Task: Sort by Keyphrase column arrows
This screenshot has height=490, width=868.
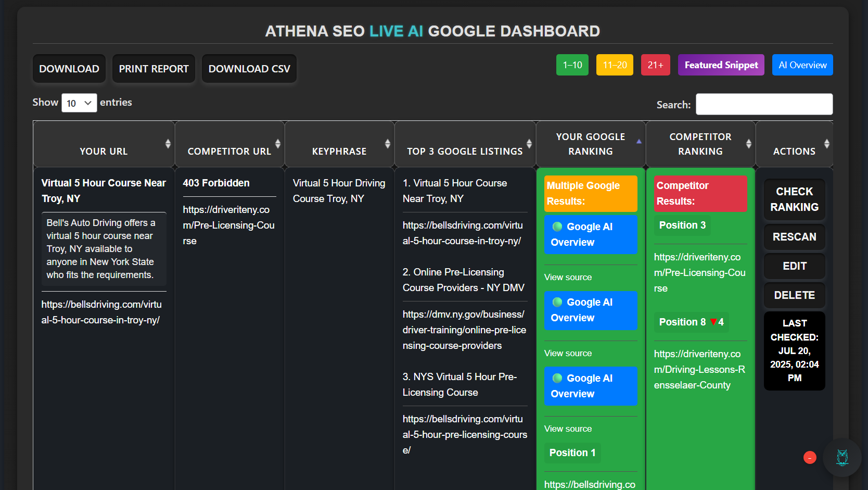Action: [x=388, y=144]
